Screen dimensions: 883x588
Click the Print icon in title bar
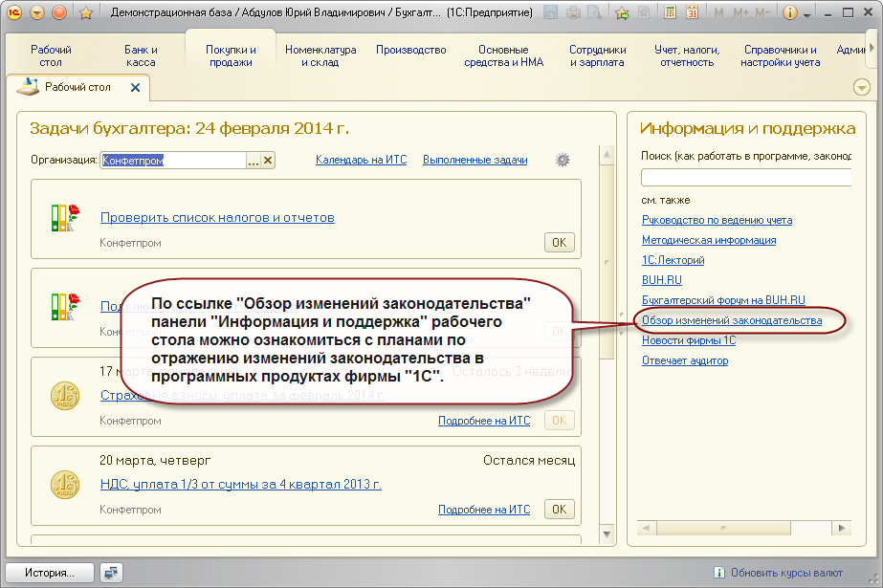click(573, 11)
